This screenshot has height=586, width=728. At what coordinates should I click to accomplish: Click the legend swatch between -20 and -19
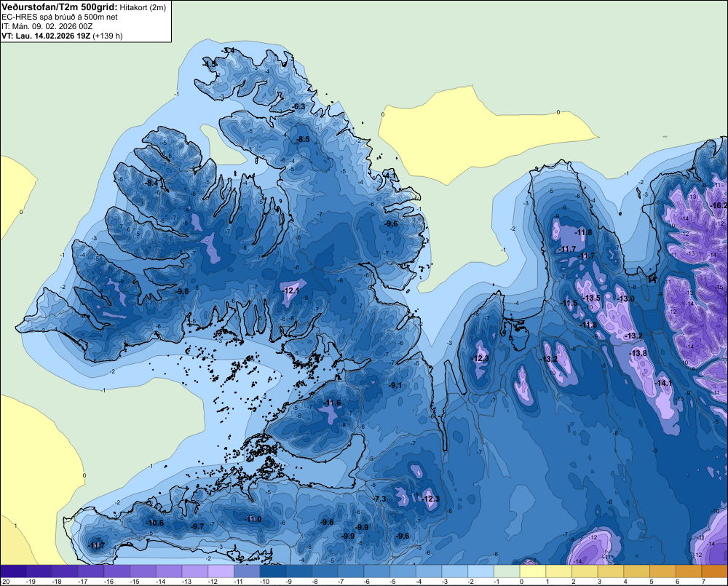[x=13, y=571]
